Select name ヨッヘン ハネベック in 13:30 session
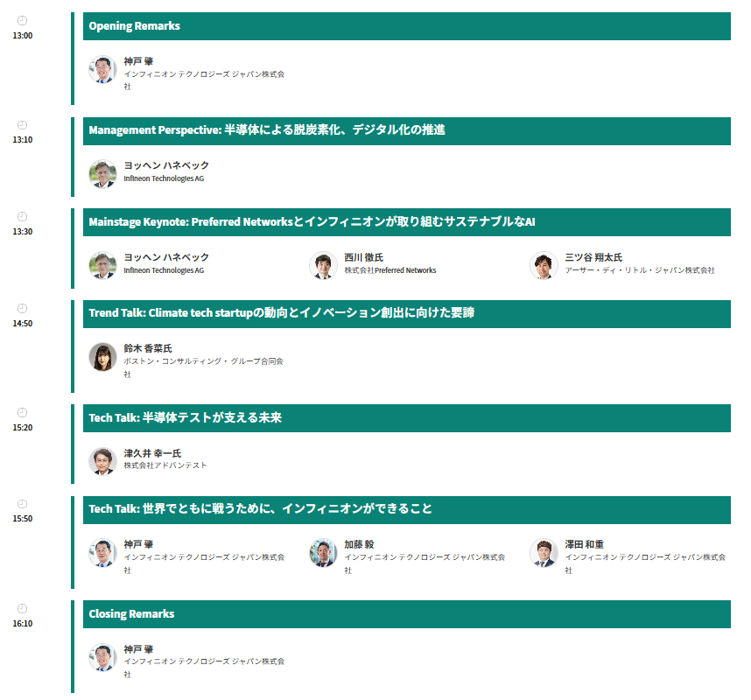The image size is (751, 700). coord(166,257)
